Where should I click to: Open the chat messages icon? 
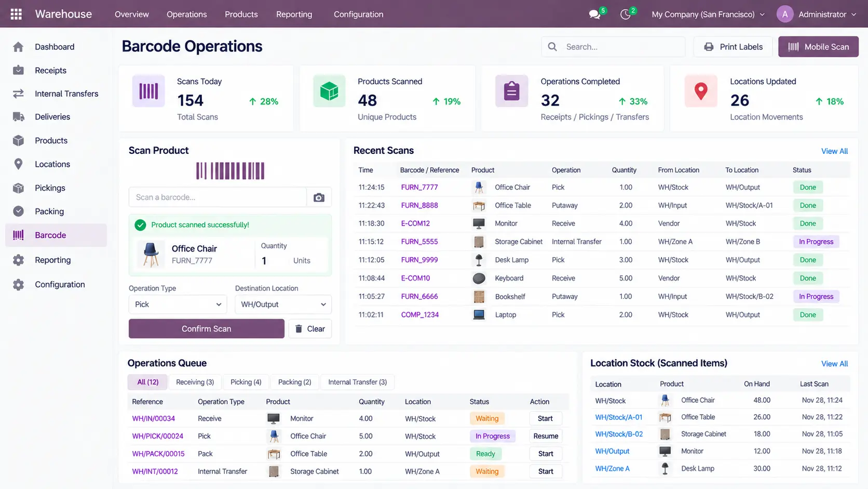coord(595,15)
